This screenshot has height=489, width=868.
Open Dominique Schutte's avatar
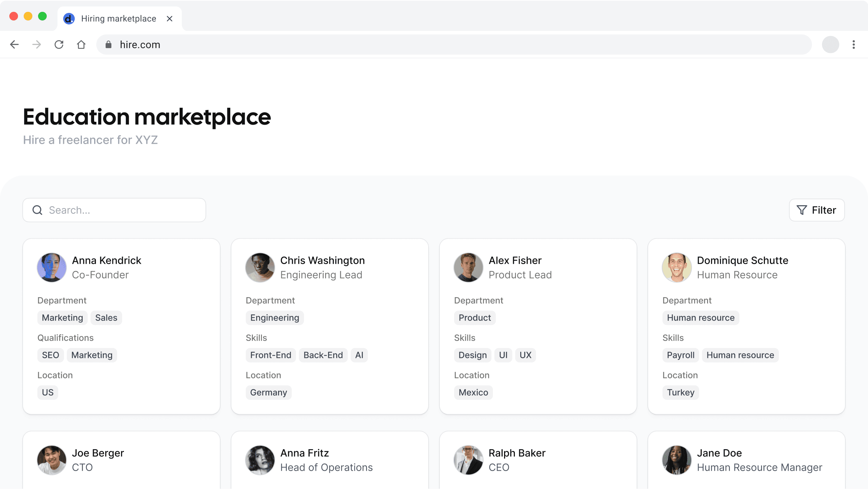(677, 267)
